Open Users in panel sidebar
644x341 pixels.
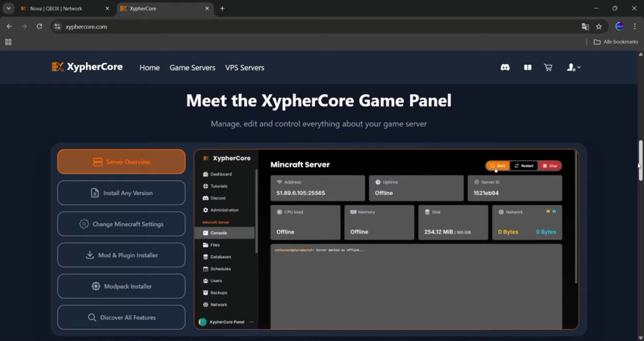pos(213,281)
